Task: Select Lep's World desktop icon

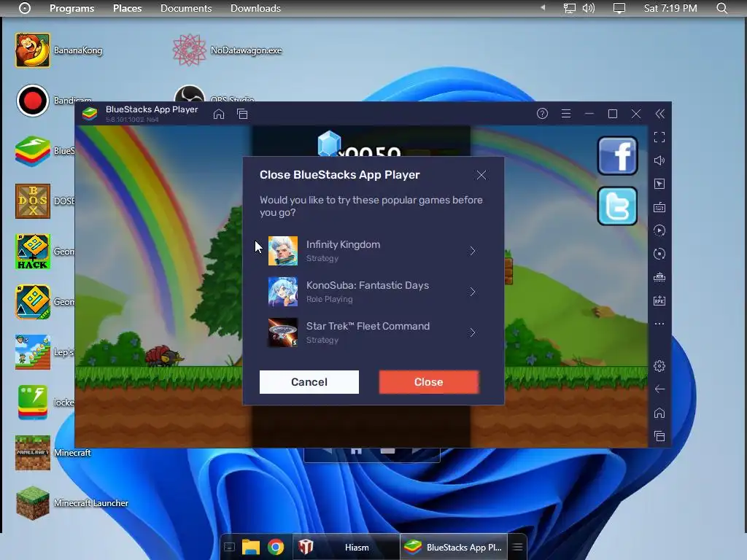Action: [32, 352]
